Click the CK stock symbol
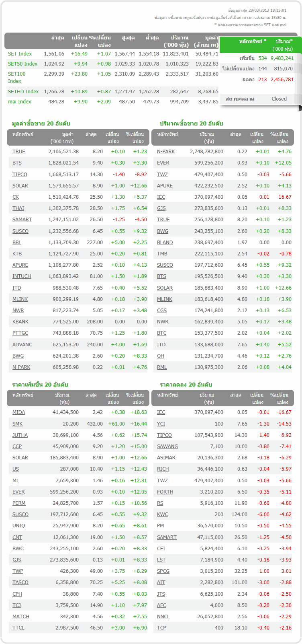The image size is (302, 644). click(16, 197)
